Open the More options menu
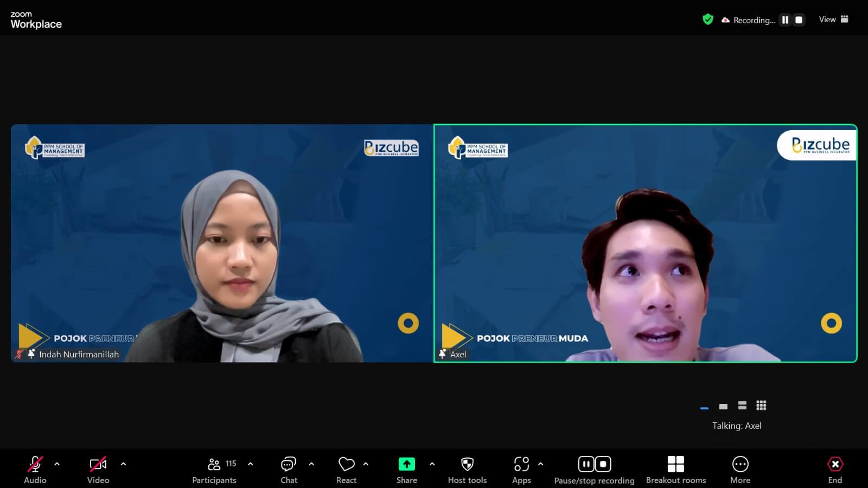Image resolution: width=868 pixels, height=488 pixels. pos(740,470)
